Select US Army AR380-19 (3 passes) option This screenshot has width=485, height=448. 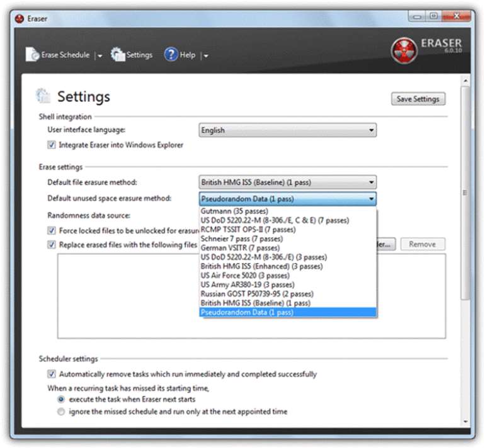click(x=288, y=284)
